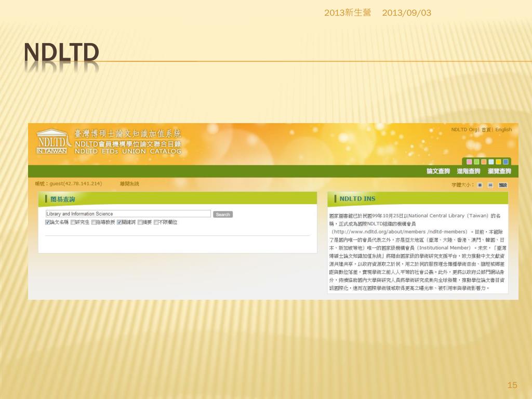
Task: Uncheck the 關鍵詞 checkbox
Action: click(x=119, y=222)
